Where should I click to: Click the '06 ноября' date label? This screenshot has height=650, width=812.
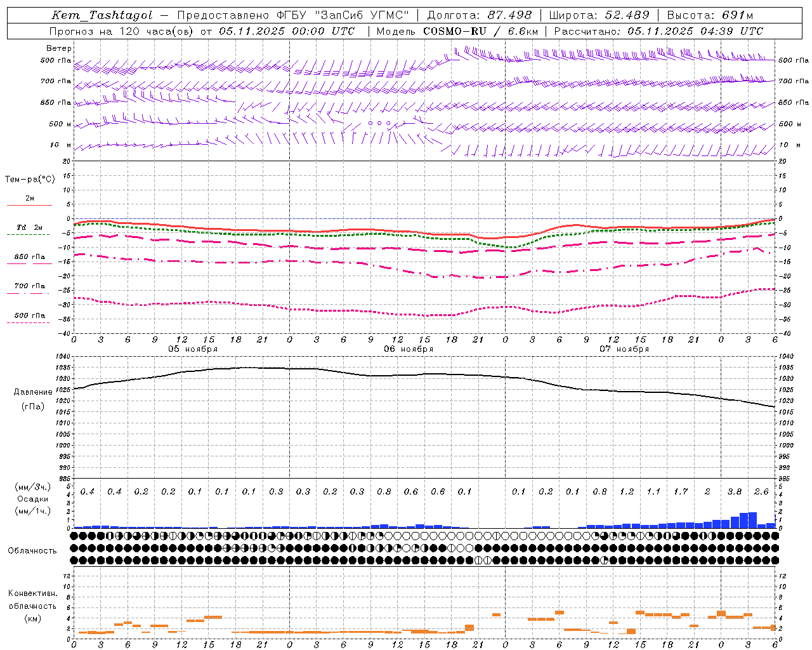pos(409,348)
